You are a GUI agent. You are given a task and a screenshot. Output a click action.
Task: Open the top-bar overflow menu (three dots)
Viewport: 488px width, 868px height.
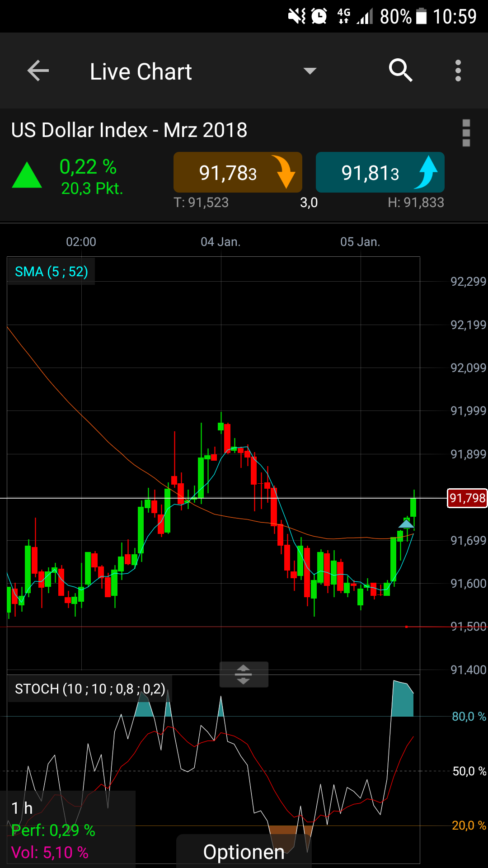click(458, 71)
